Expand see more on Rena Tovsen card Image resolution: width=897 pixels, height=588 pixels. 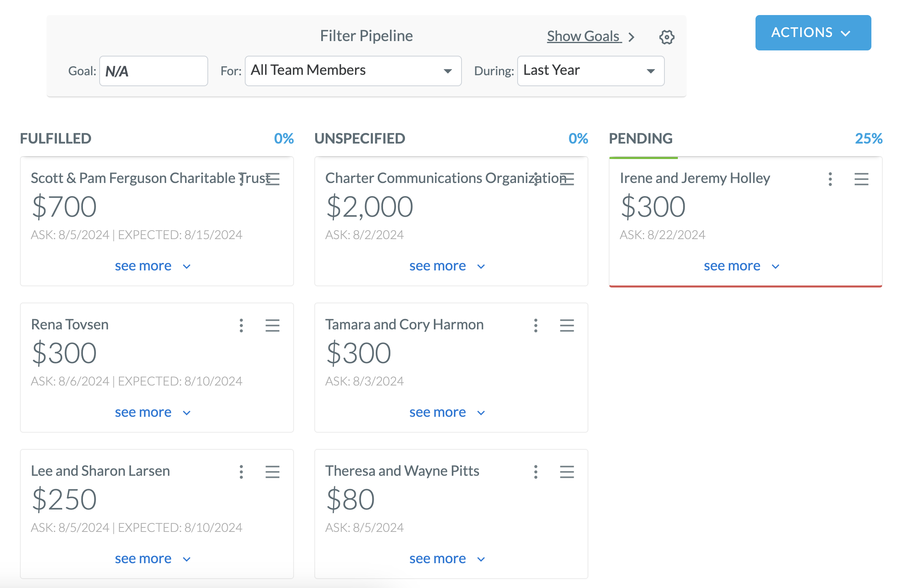pyautogui.click(x=153, y=412)
